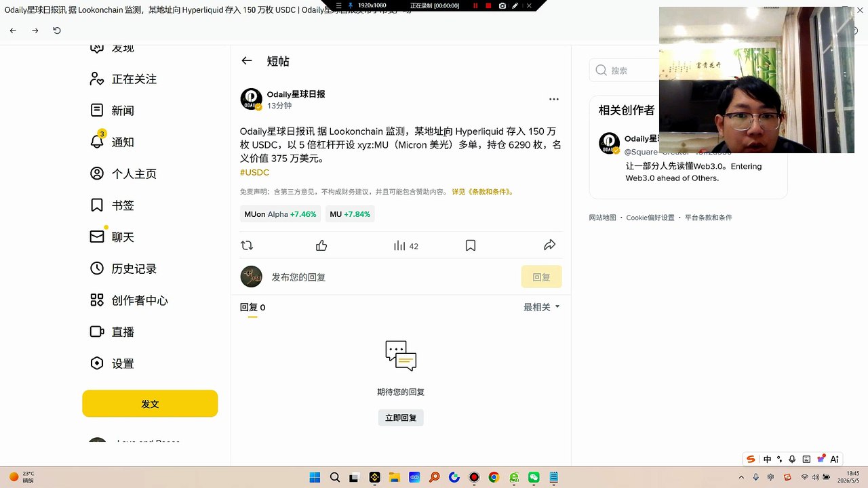The width and height of the screenshot is (868, 488).
Task: Go forward with the browser forward arrow
Action: point(35,30)
